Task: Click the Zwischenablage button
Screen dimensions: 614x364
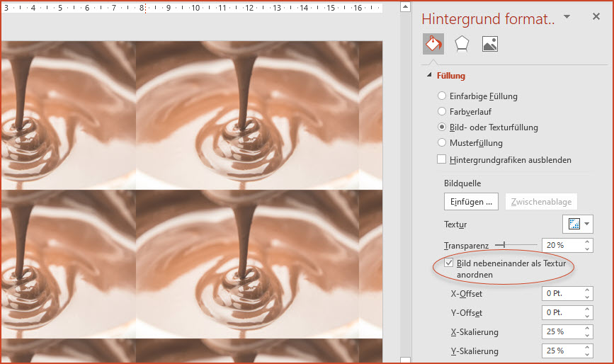Action: pos(541,202)
